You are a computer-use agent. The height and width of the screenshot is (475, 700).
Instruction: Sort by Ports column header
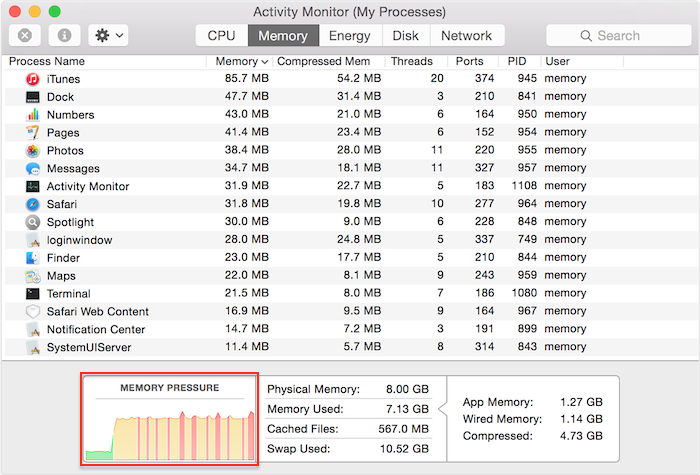(473, 61)
